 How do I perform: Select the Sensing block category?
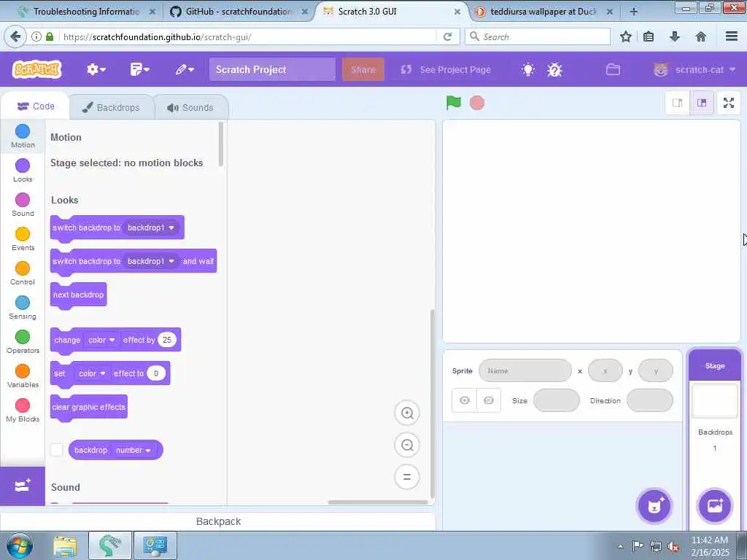(x=23, y=308)
